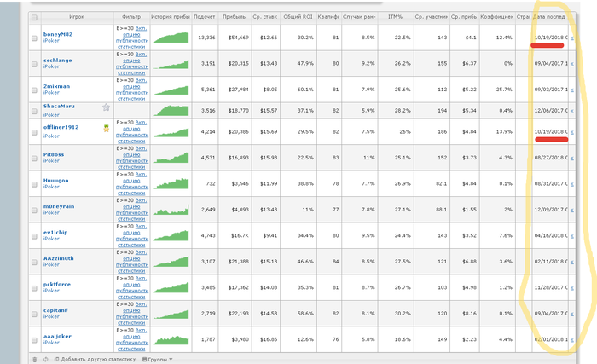The height and width of the screenshot is (364, 597).
Task: Remove the ShacaMaru row with its x
Action: pos(572,111)
